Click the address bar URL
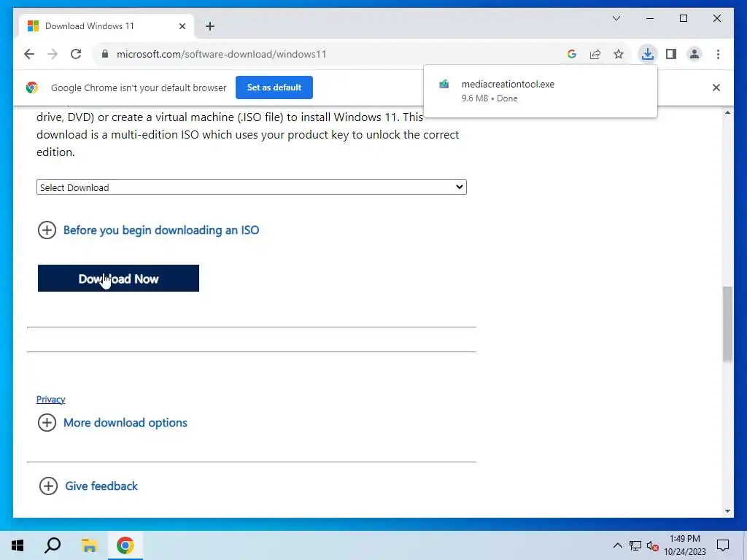 coord(222,54)
